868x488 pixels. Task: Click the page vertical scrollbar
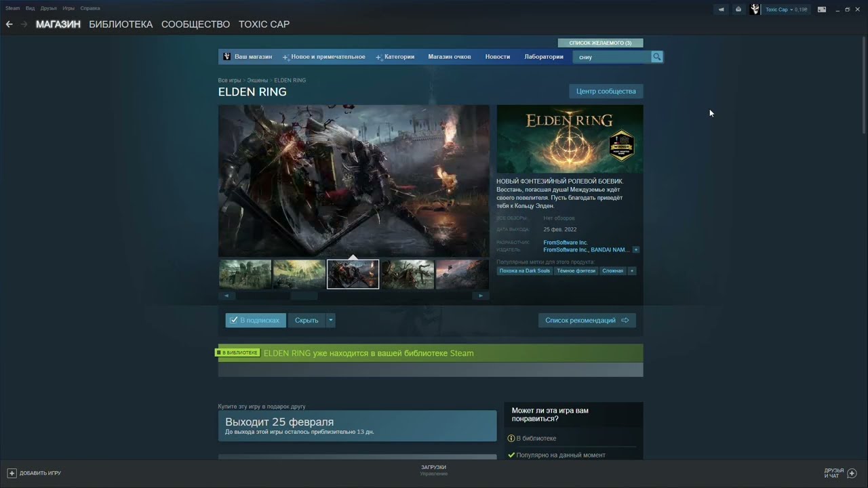pos(863,85)
